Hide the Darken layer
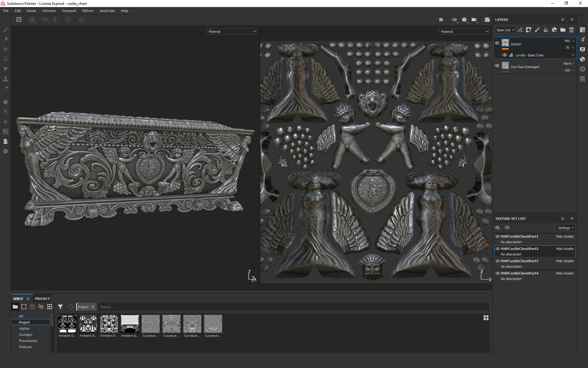 coord(497,43)
